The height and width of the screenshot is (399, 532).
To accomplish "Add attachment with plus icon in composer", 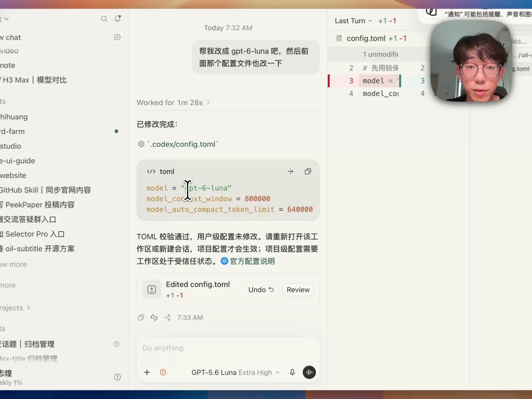I will [x=147, y=372].
